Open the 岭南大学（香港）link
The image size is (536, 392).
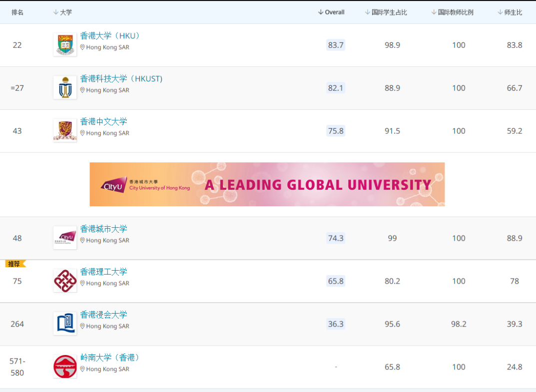tap(110, 358)
